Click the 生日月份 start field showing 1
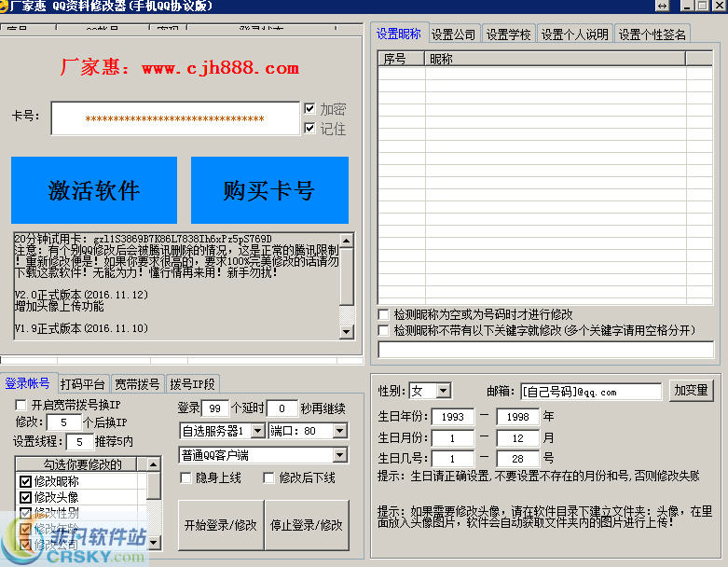Image resolution: width=728 pixels, height=567 pixels. coord(453,438)
